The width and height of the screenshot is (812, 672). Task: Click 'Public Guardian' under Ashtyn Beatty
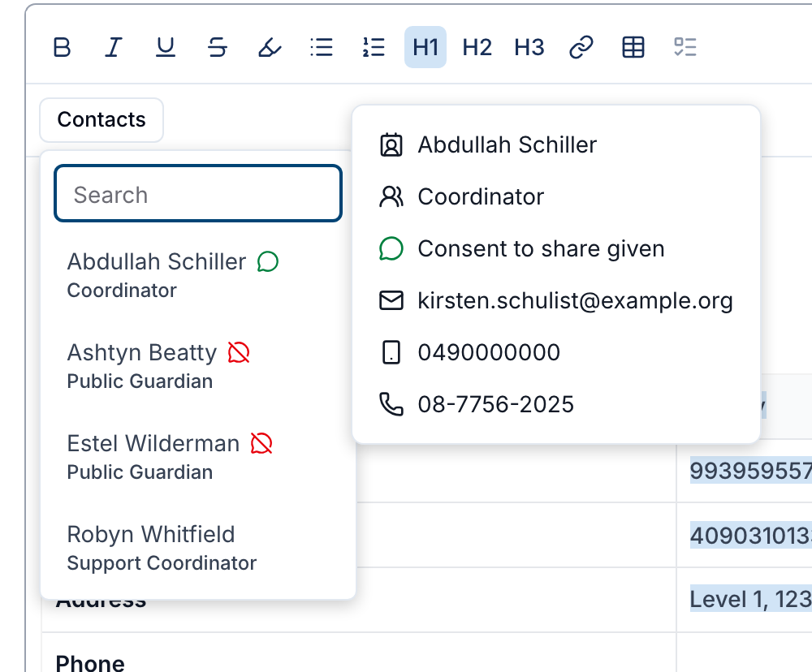tap(140, 381)
